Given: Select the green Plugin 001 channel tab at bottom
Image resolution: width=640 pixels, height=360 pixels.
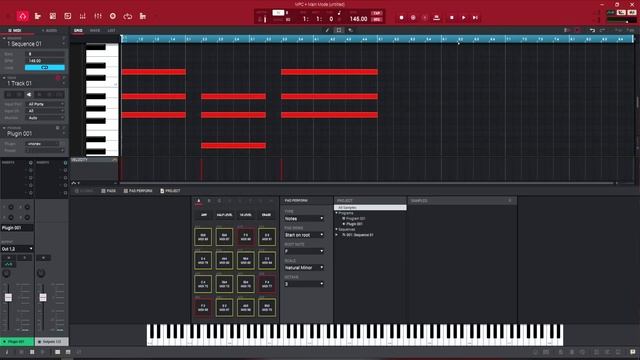Looking at the screenshot, I should point(17,341).
